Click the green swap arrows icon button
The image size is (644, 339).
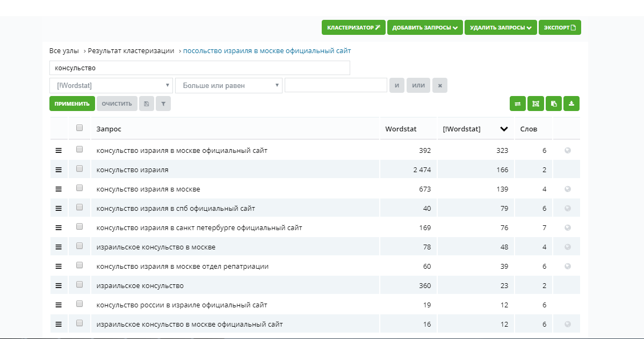pyautogui.click(x=517, y=104)
